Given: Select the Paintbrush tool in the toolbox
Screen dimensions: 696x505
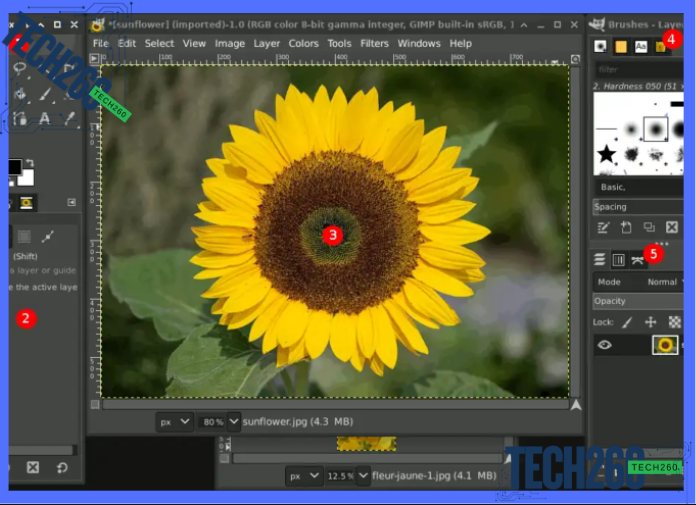Looking at the screenshot, I should coord(45,94).
